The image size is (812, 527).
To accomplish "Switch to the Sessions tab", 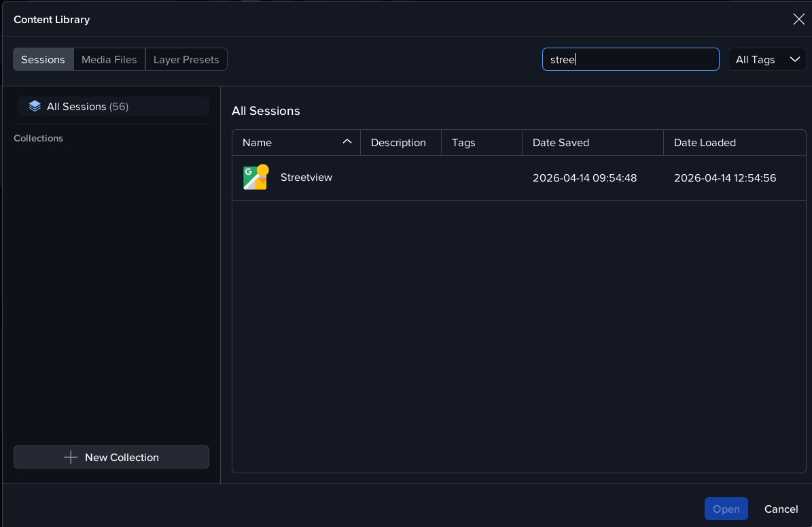I will (43, 59).
